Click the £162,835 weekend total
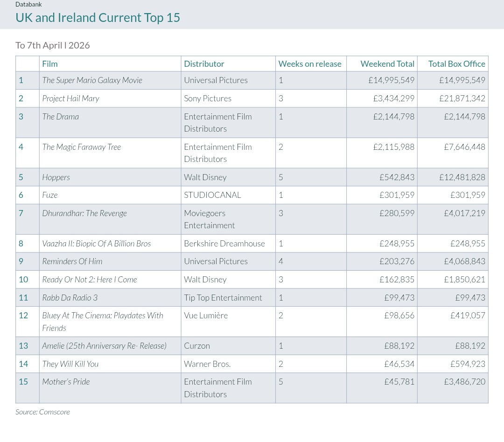Viewport: 504px width, 442px height. (x=397, y=280)
